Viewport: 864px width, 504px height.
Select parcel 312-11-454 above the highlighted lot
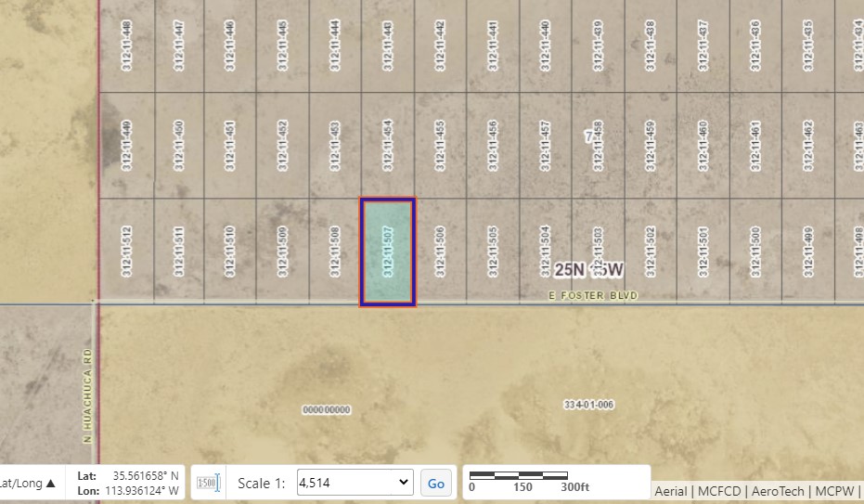[x=387, y=145]
